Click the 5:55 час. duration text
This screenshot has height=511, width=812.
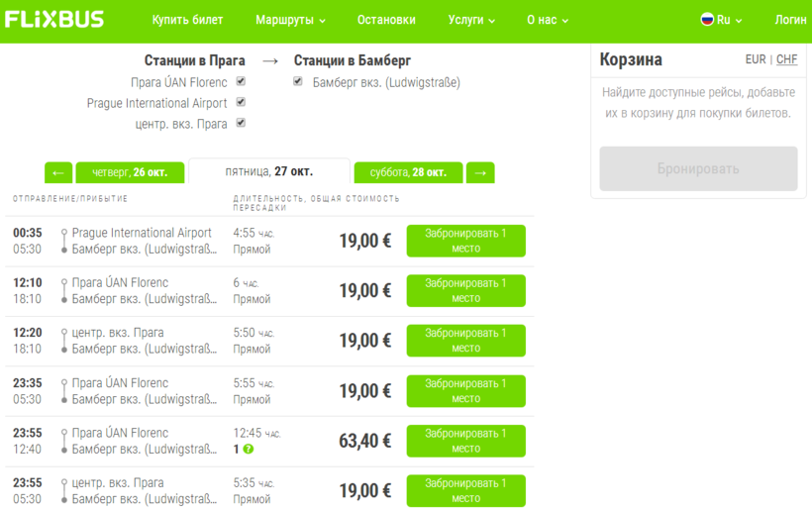click(x=254, y=383)
